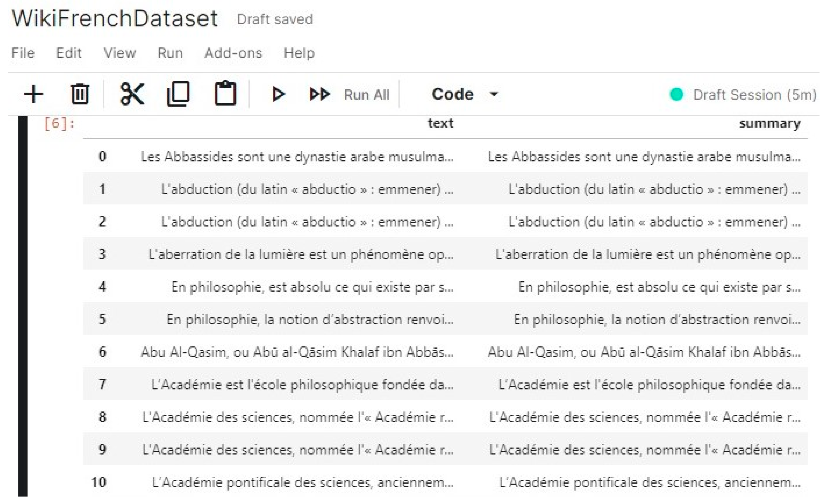Screen dimensions: 823x504
Task: Open the View menu
Action: click(x=119, y=53)
